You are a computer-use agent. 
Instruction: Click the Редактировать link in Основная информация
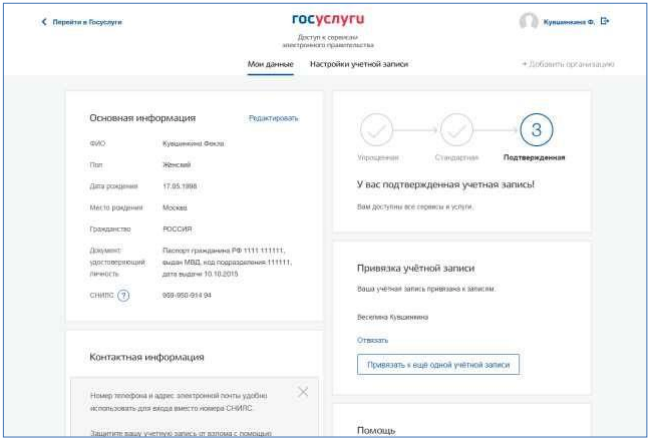[273, 118]
